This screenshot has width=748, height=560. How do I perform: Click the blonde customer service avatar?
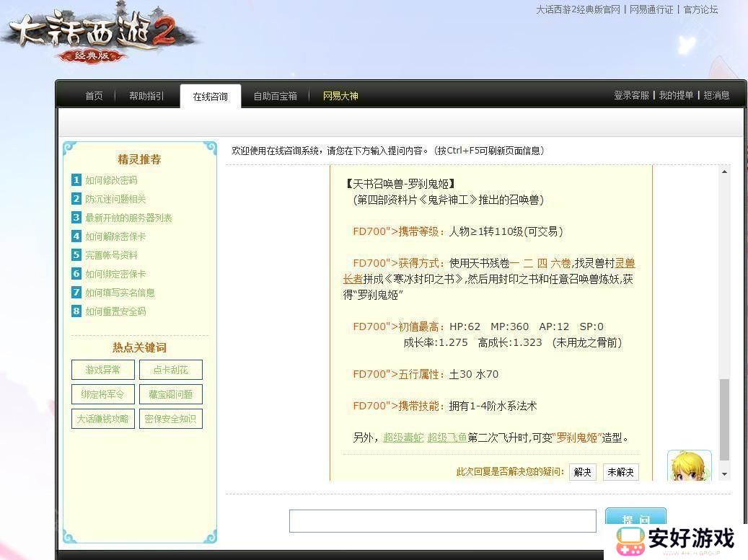pos(689,466)
